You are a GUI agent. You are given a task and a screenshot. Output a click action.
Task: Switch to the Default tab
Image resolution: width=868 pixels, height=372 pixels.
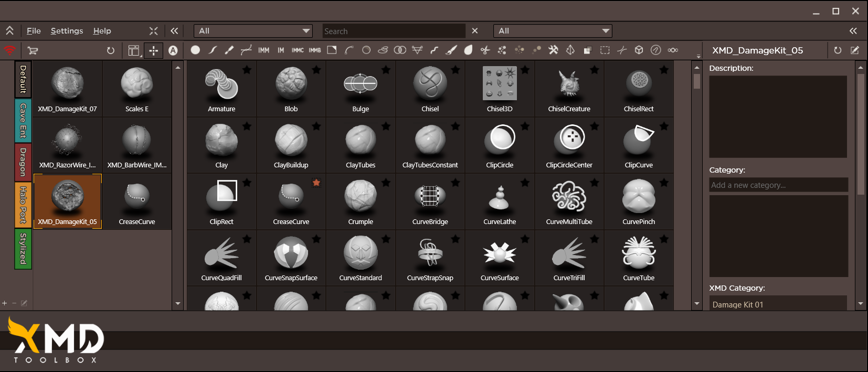(23, 79)
